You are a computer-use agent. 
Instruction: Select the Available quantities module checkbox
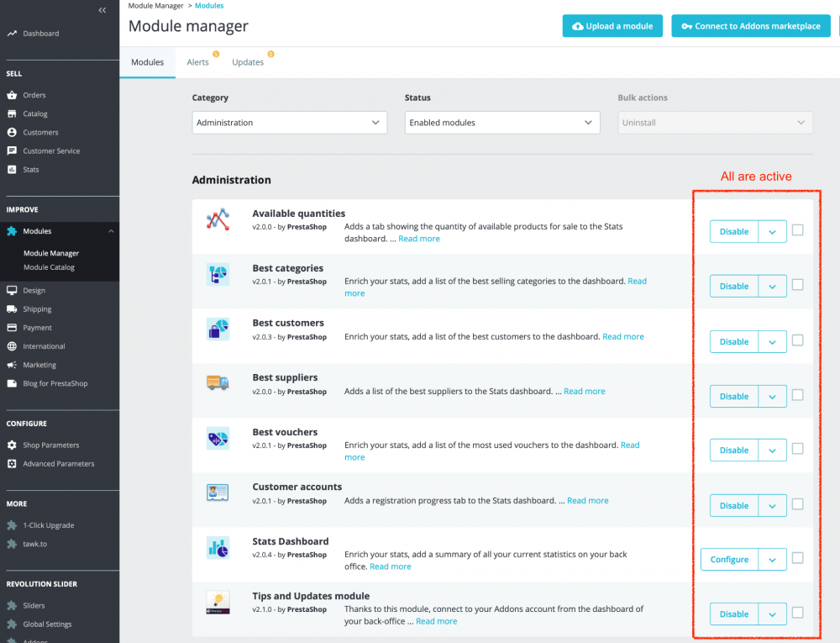coord(798,229)
